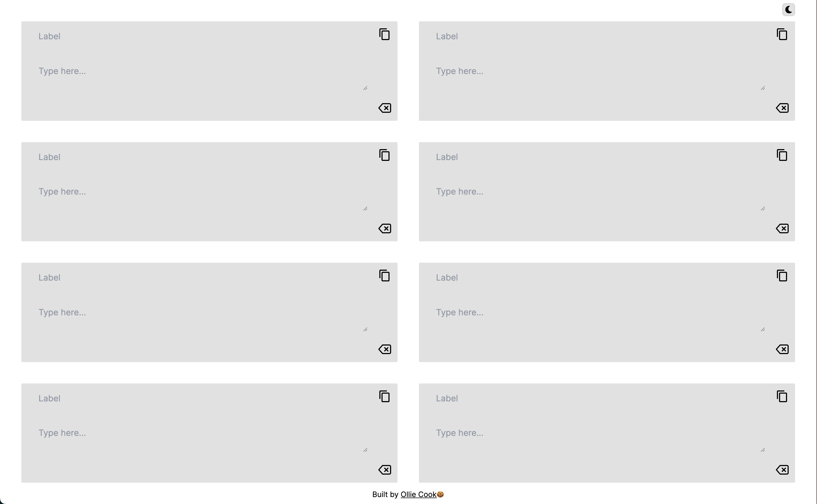This screenshot has width=817, height=504.
Task: Click the resize handle of bottom-right textarea
Action: click(x=763, y=450)
